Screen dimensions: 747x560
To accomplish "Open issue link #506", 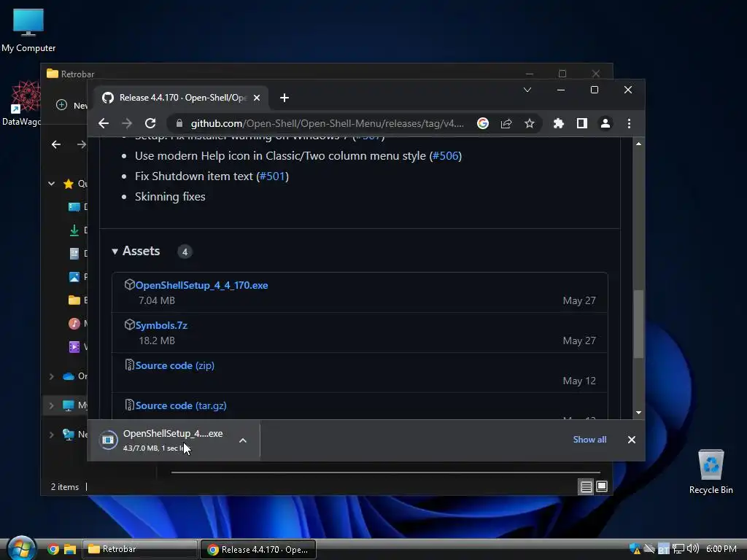I will pos(446,156).
